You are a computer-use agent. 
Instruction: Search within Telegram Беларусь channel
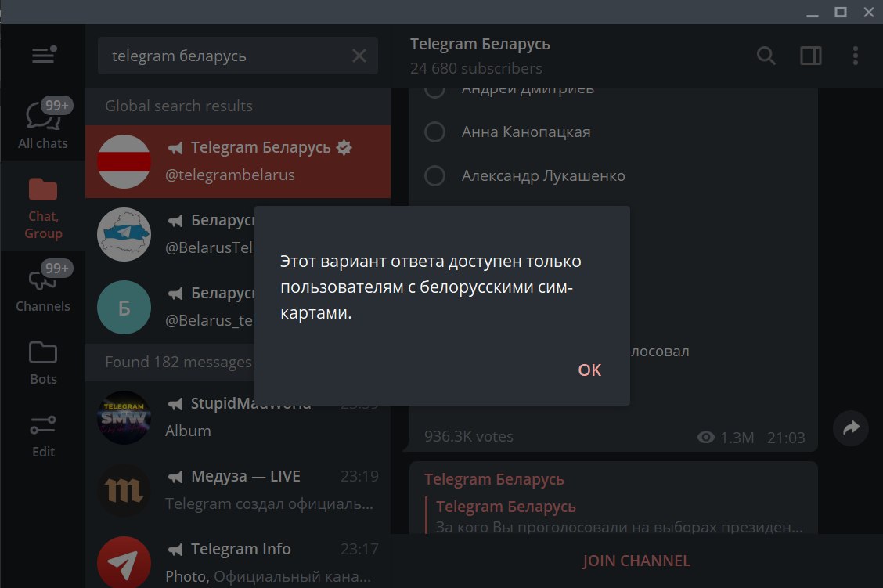click(766, 56)
